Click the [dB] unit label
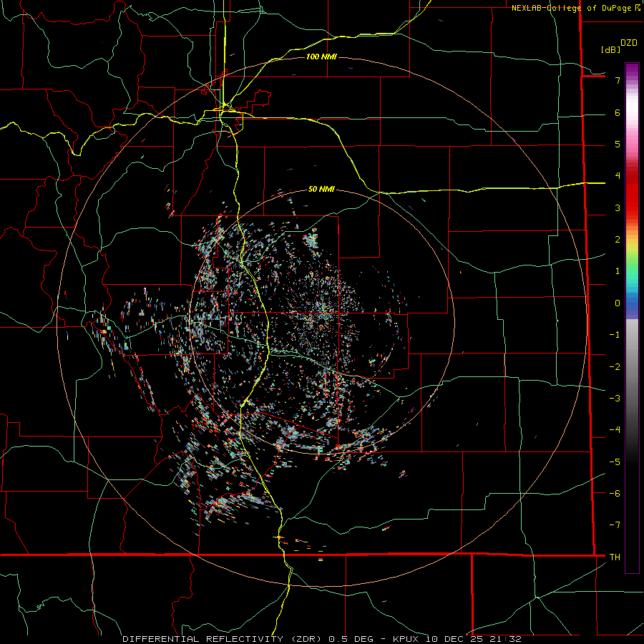644x644 pixels. click(x=611, y=49)
